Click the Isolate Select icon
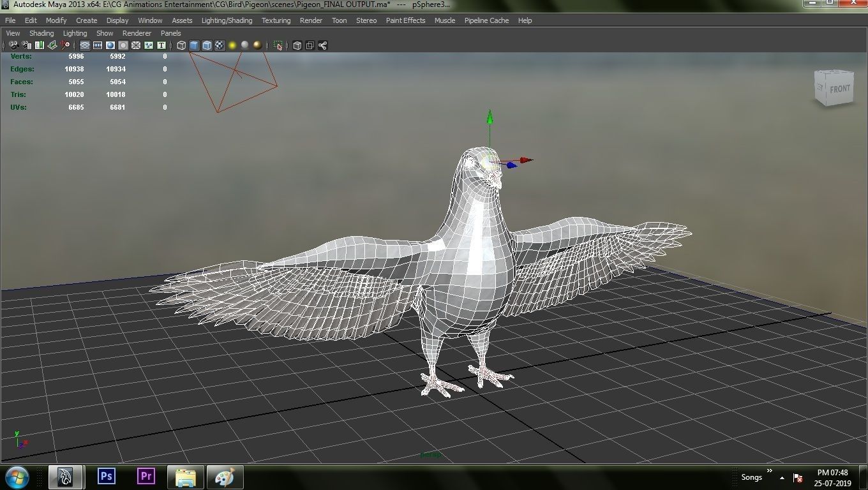 pos(278,45)
